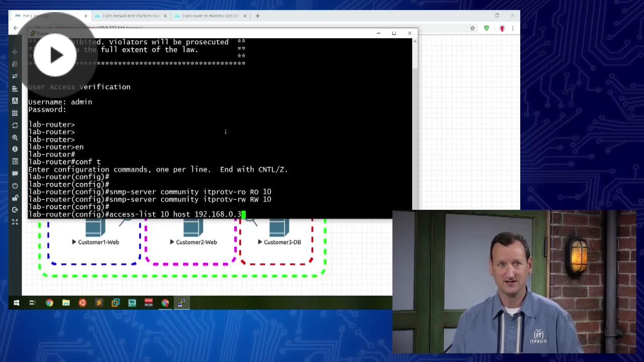Open Google Chrome from the taskbar
644x362 pixels.
click(x=49, y=302)
